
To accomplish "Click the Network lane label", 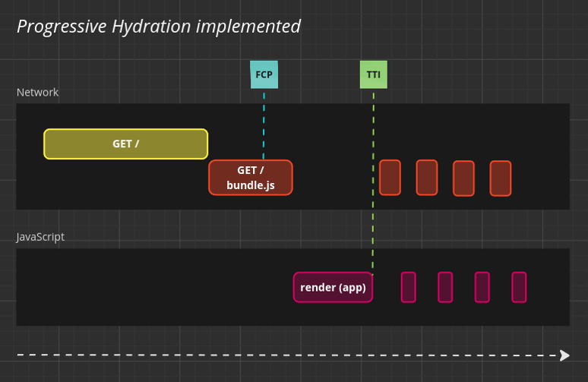I will [x=37, y=92].
